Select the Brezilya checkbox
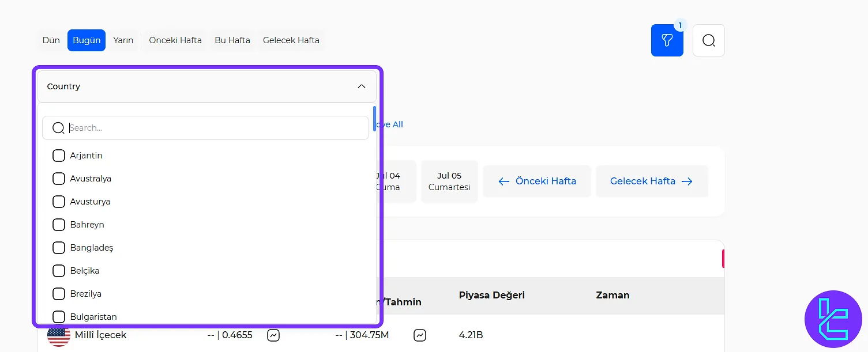The height and width of the screenshot is (352, 868). click(x=59, y=294)
